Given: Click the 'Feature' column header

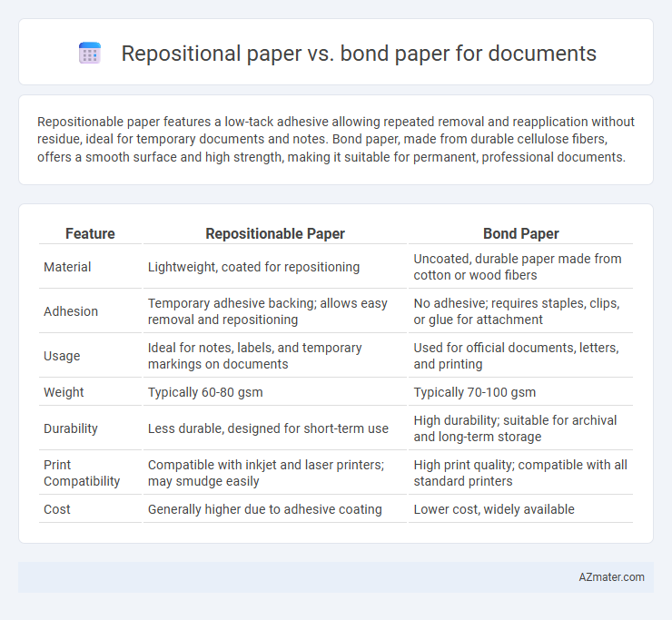Looking at the screenshot, I should click(x=90, y=233).
